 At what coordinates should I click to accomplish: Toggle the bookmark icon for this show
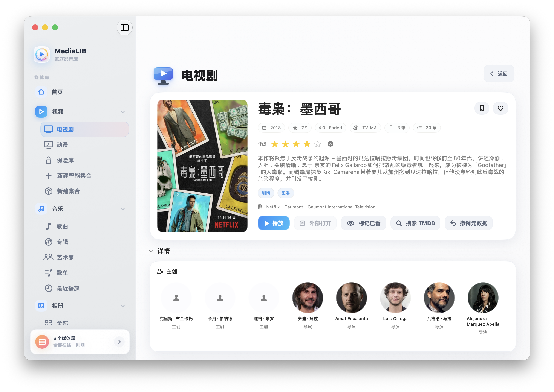(x=482, y=108)
